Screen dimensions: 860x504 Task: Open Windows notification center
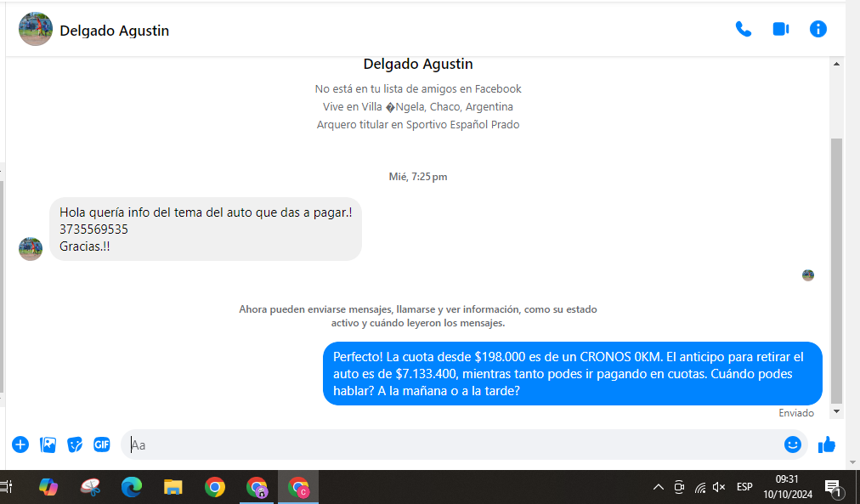(x=833, y=487)
